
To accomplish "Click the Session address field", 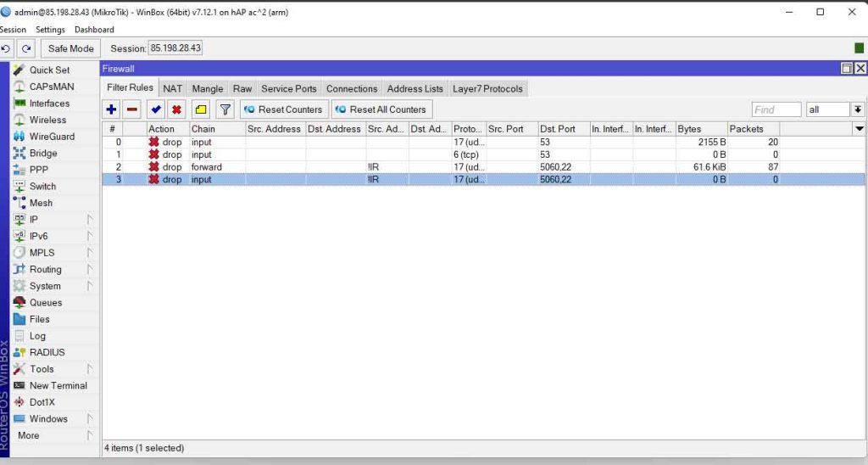I will [175, 48].
